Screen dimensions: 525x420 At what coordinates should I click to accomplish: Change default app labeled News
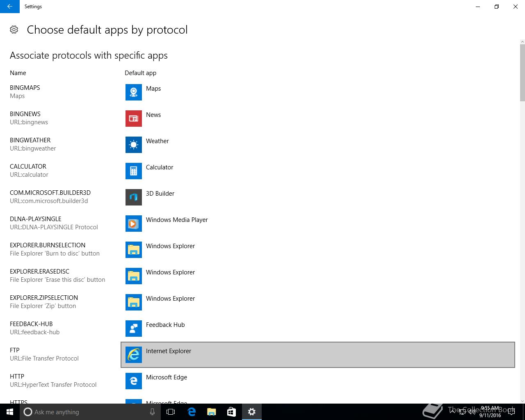pos(153,115)
